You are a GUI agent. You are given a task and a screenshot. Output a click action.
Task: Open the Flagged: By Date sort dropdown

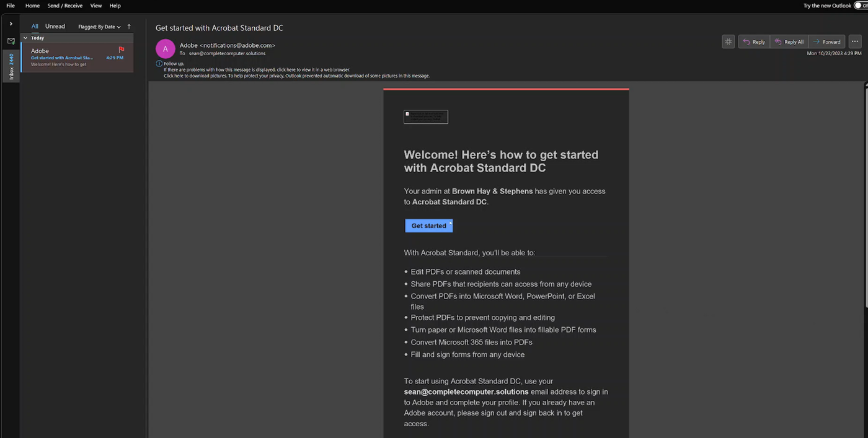[x=99, y=27]
